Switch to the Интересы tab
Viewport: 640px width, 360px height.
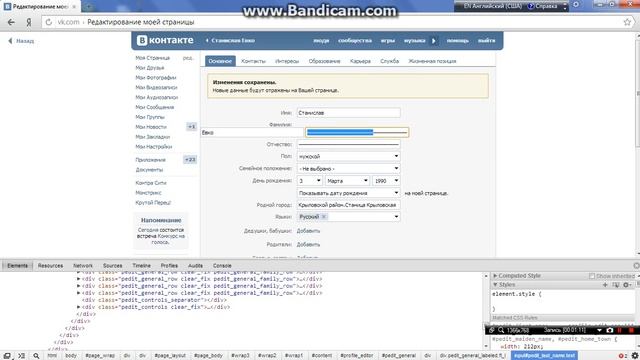(287, 61)
